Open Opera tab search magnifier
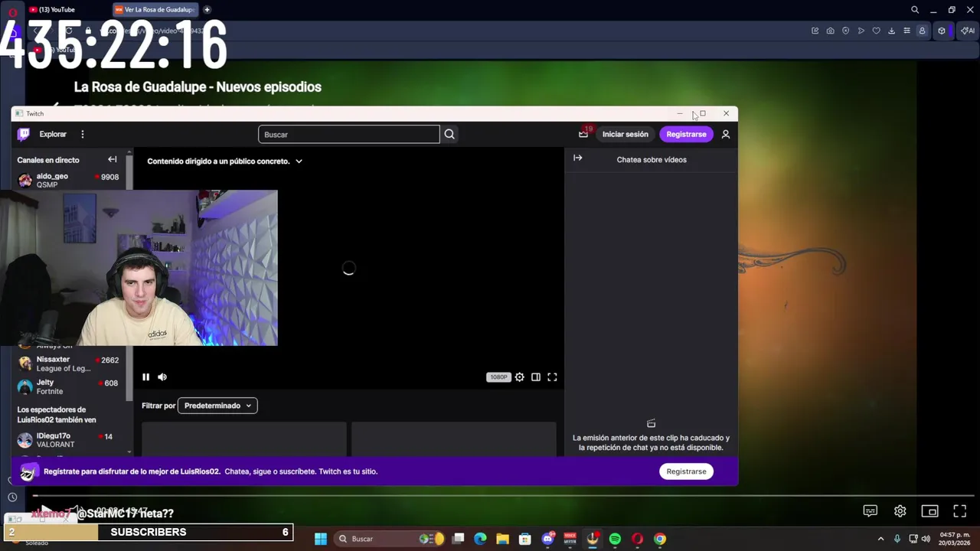980x551 pixels. tap(915, 10)
